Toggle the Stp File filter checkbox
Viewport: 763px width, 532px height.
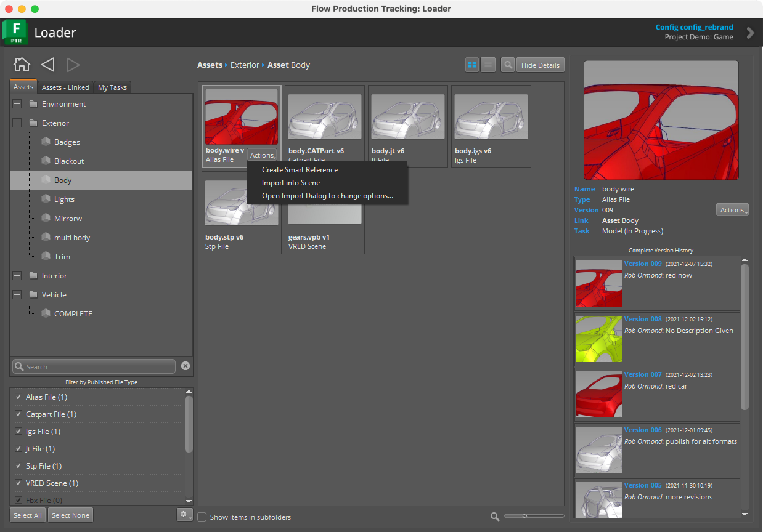tap(18, 466)
